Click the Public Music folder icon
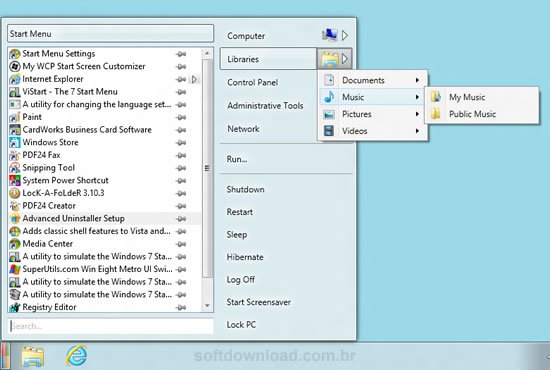The height and width of the screenshot is (370, 550). 436,114
